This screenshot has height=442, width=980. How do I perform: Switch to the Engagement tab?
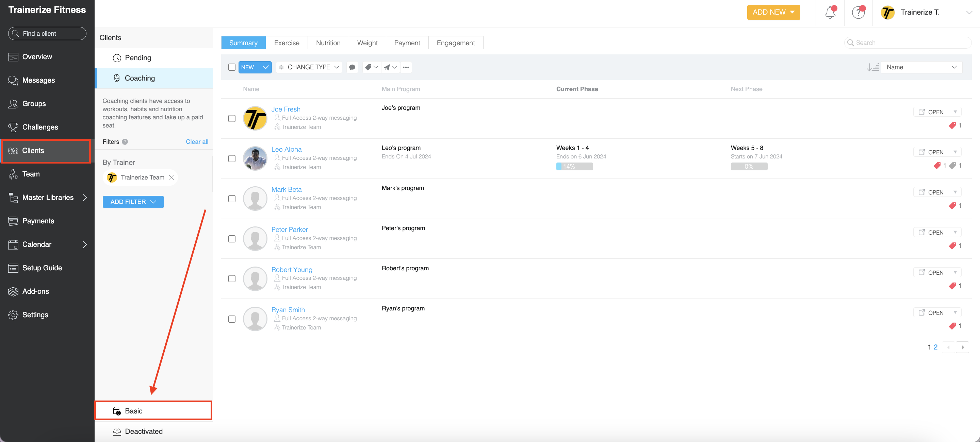[455, 43]
